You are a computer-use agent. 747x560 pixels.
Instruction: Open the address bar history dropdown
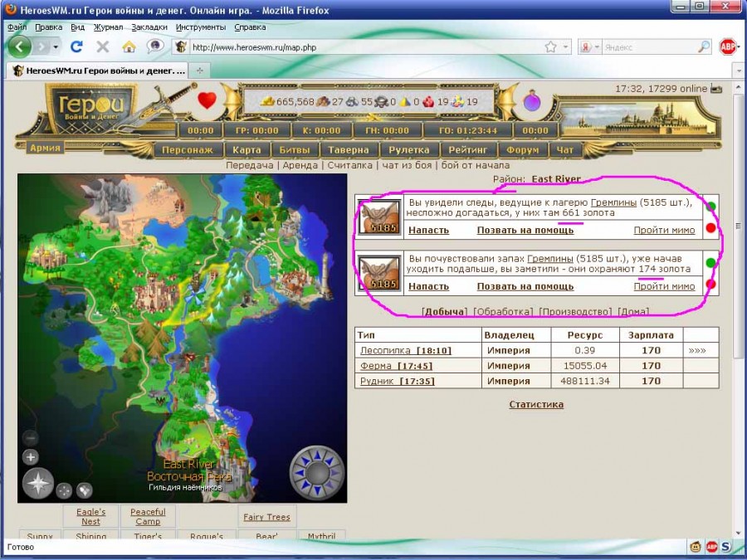(x=565, y=47)
